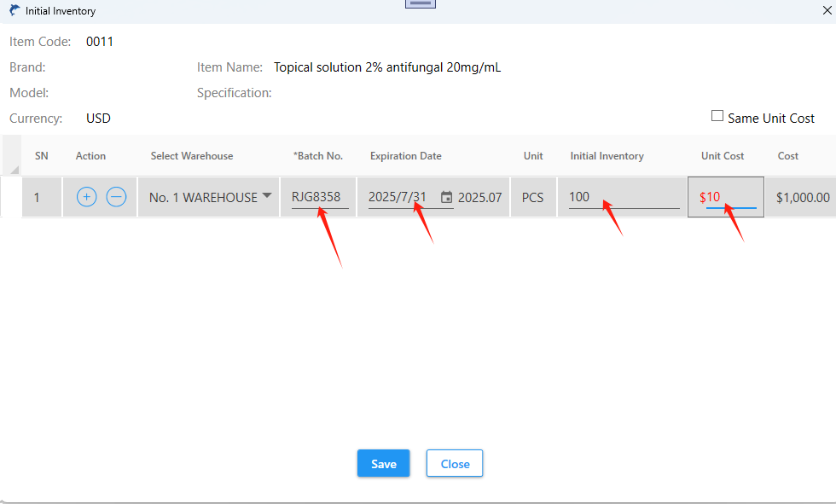This screenshot has width=836, height=504.
Task: Enable the Same Unit Cost checkbox
Action: (717, 117)
